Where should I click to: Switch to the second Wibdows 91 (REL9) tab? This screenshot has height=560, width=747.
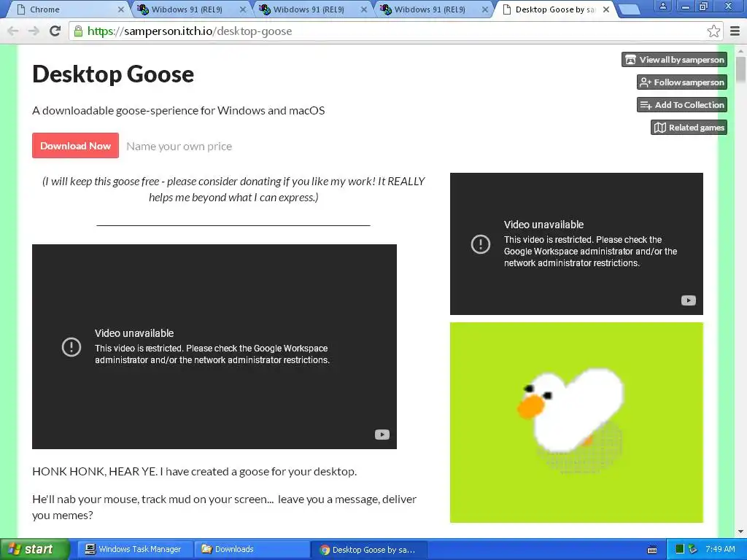click(309, 9)
